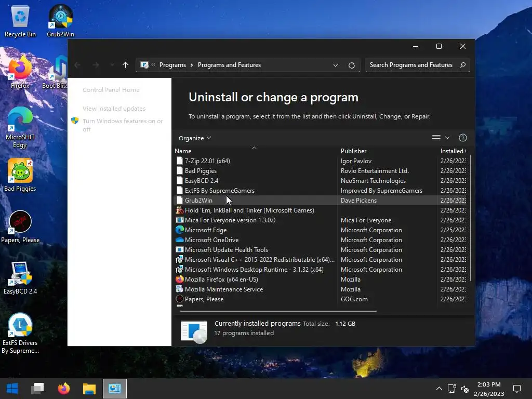Select Mozilla Maintenance Service entry
The image size is (532, 399).
320,289
